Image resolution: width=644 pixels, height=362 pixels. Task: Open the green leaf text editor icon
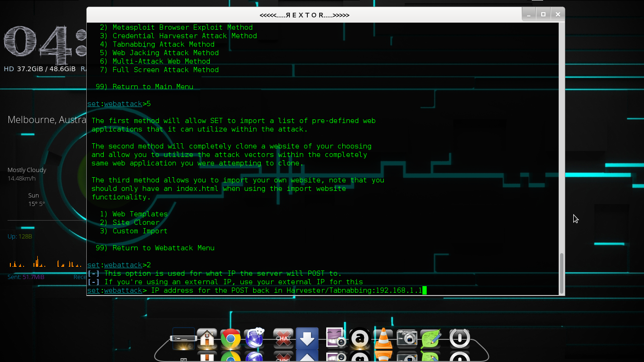click(x=431, y=338)
